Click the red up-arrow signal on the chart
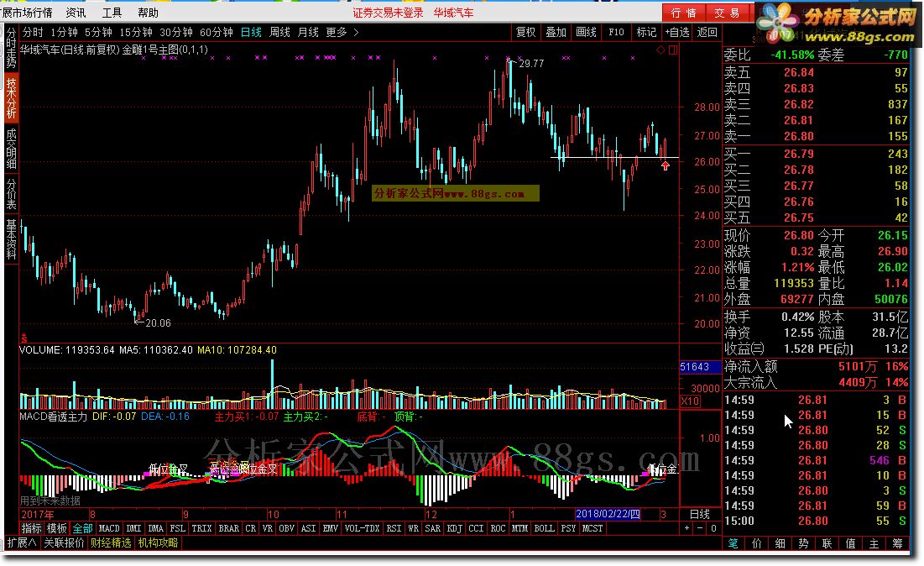The width and height of the screenshot is (924, 566). click(666, 166)
